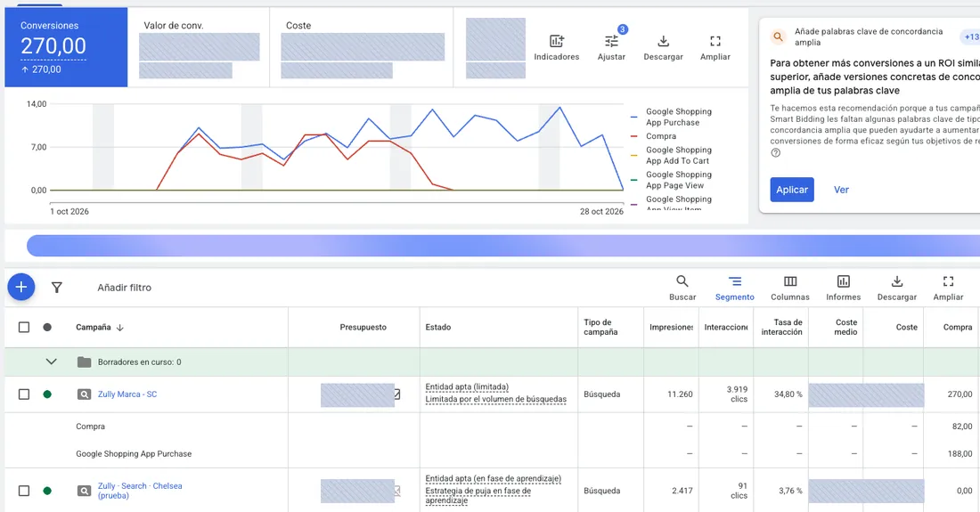Click the blue plus create campaign button

click(x=21, y=288)
